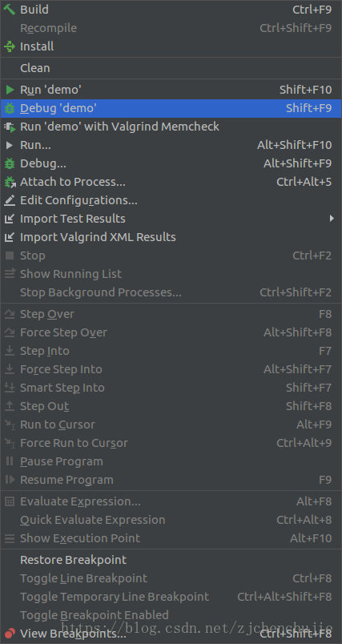Choose Attach to Process... entry
The image size is (342, 644).
[171, 182]
